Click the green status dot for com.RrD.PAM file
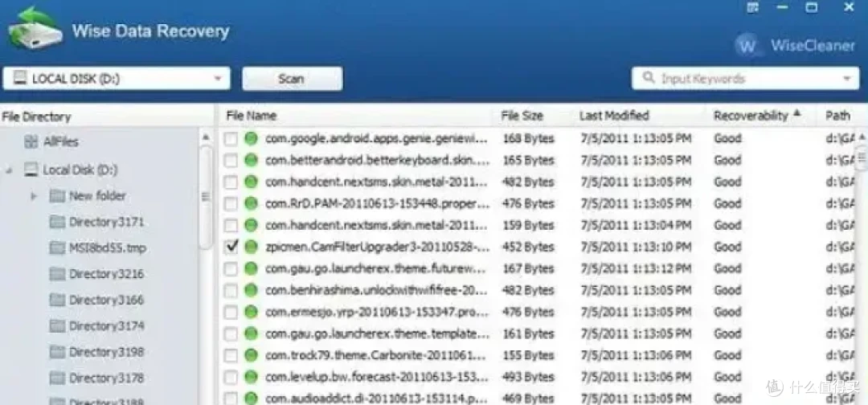The width and height of the screenshot is (868, 405). coord(252,203)
